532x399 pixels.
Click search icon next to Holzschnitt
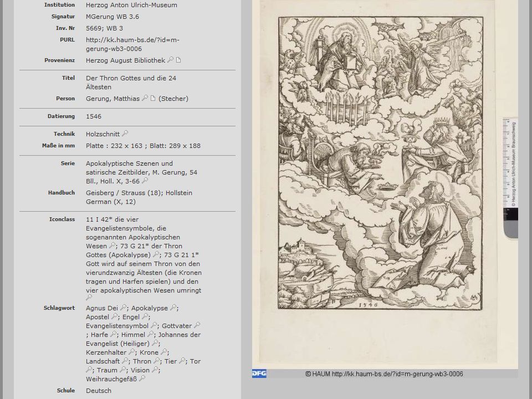click(125, 134)
